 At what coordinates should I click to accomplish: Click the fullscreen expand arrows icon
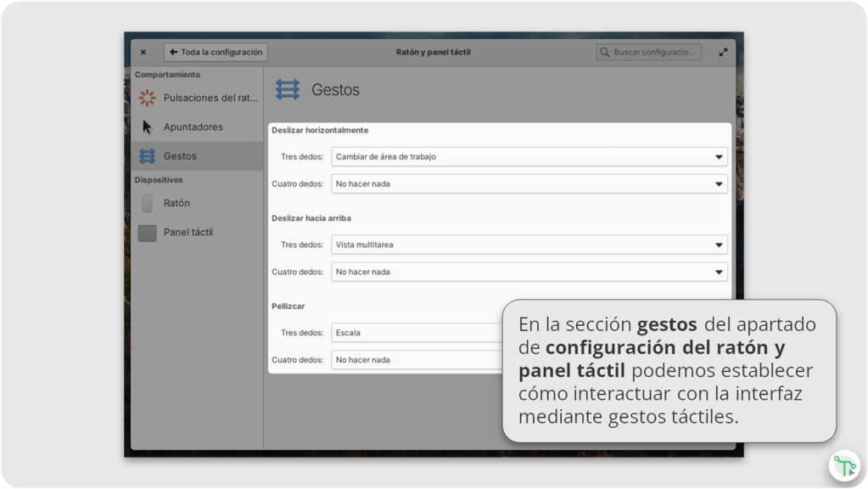(723, 53)
